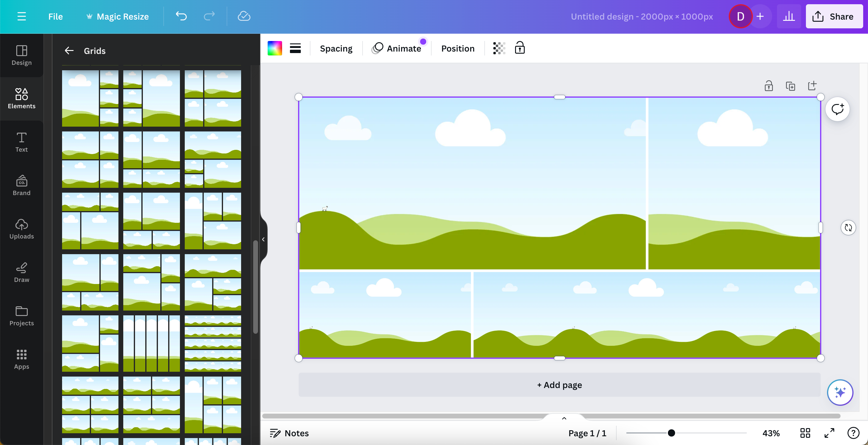
Task: Open the insights bar chart icon
Action: [788, 16]
